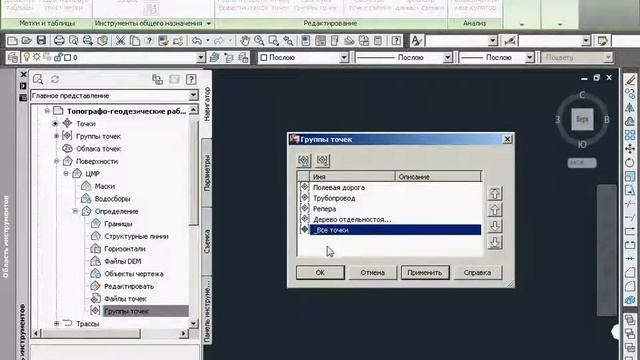
Task: Click the layer 0 color swatch square
Action: point(68,58)
